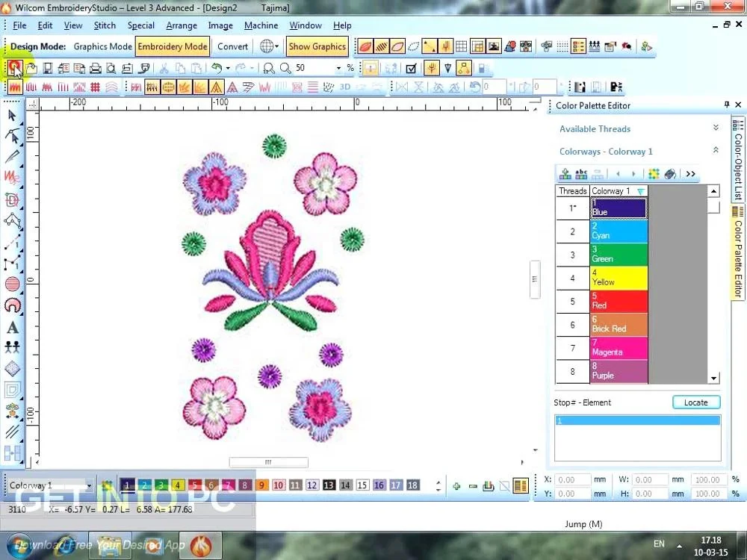Image resolution: width=747 pixels, height=560 pixels.
Task: Open the Colorway 1 dropdown at bottom
Action: (x=89, y=486)
